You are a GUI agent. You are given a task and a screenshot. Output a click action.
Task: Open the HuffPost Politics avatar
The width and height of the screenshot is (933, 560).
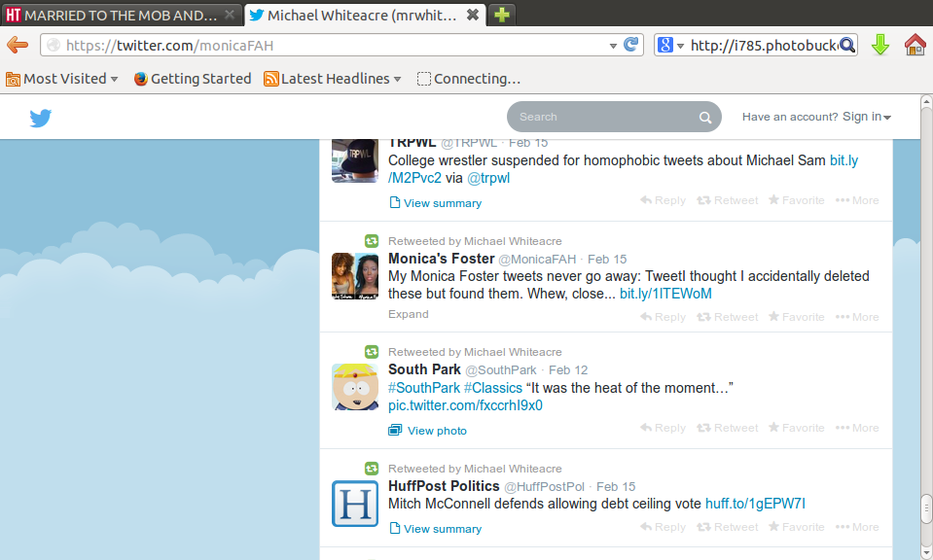coord(355,504)
